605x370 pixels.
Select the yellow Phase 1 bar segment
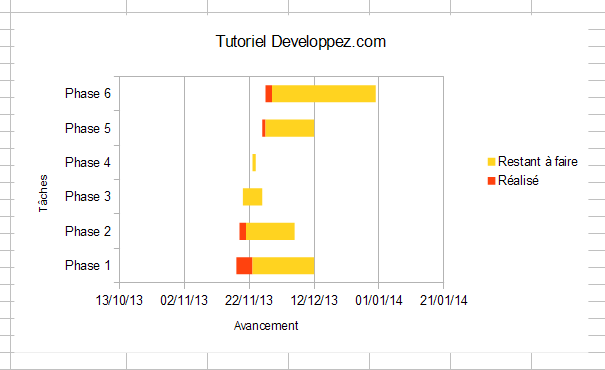pos(283,265)
